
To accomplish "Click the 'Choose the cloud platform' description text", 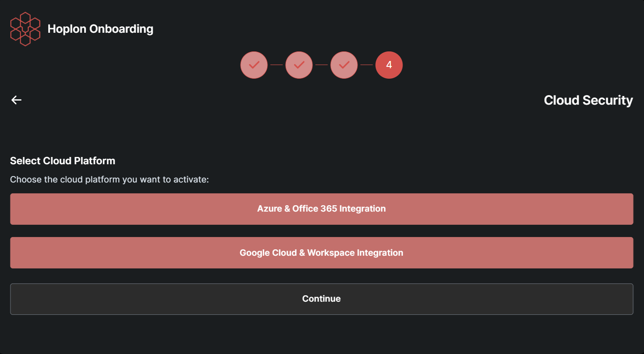I will click(x=109, y=179).
